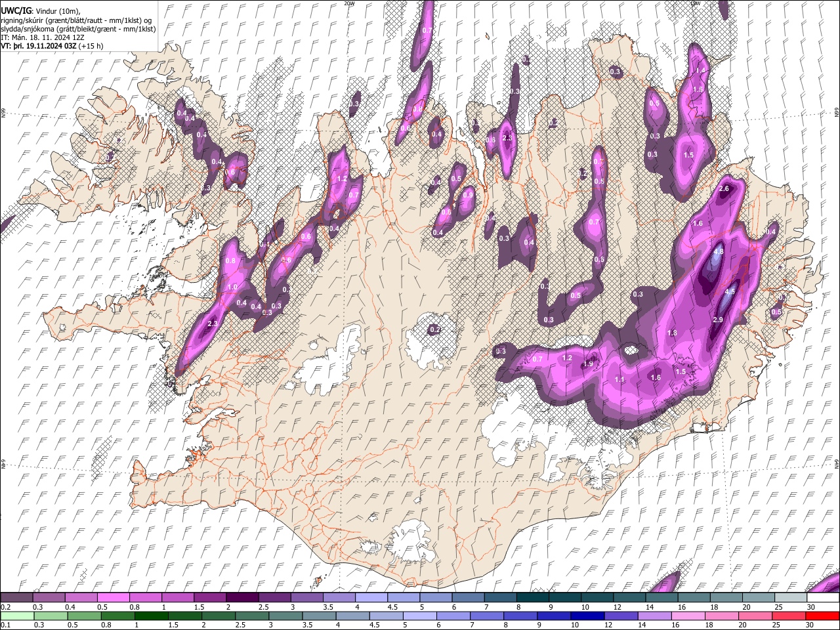Click the 'slydda/snjókoma' legend description line
This screenshot has height=630, width=840.
[x=78, y=29]
